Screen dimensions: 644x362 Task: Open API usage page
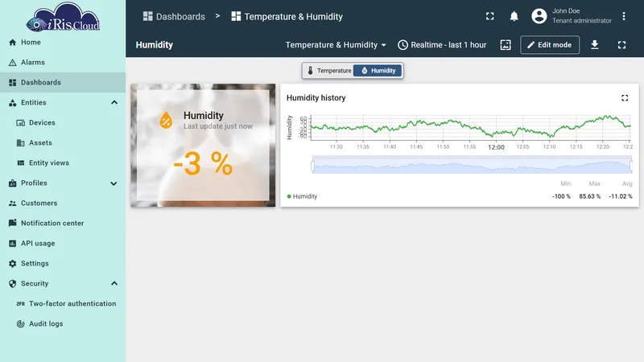click(63, 244)
